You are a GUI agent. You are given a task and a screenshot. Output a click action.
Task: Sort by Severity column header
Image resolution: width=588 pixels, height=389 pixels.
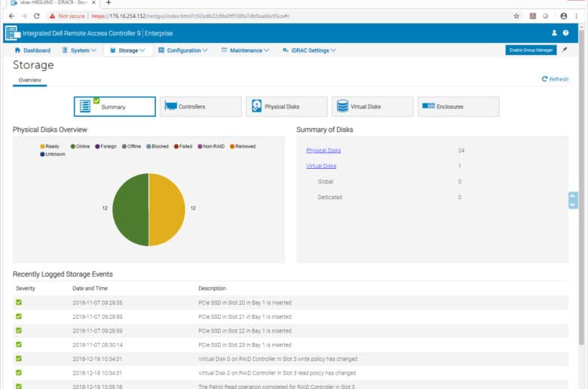(x=26, y=288)
